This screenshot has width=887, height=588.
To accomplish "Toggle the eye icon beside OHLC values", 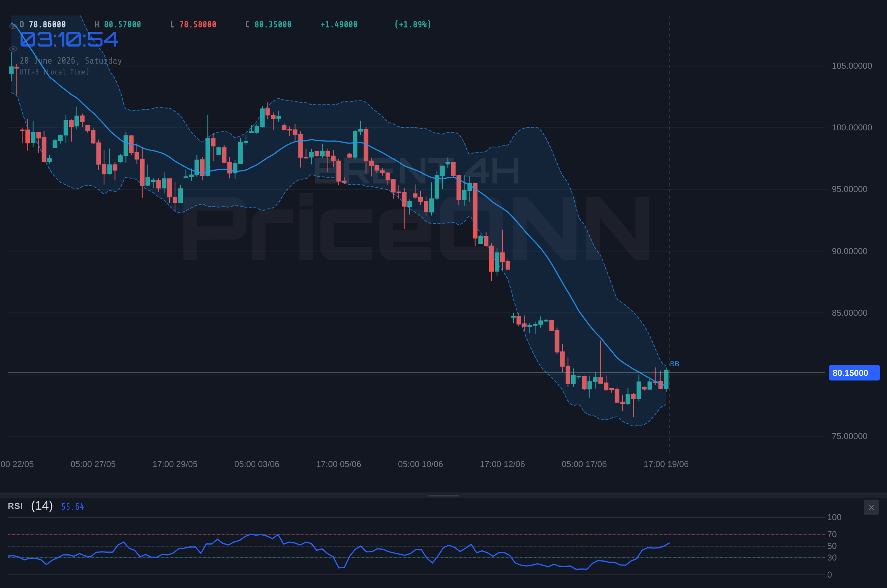I will [x=13, y=26].
